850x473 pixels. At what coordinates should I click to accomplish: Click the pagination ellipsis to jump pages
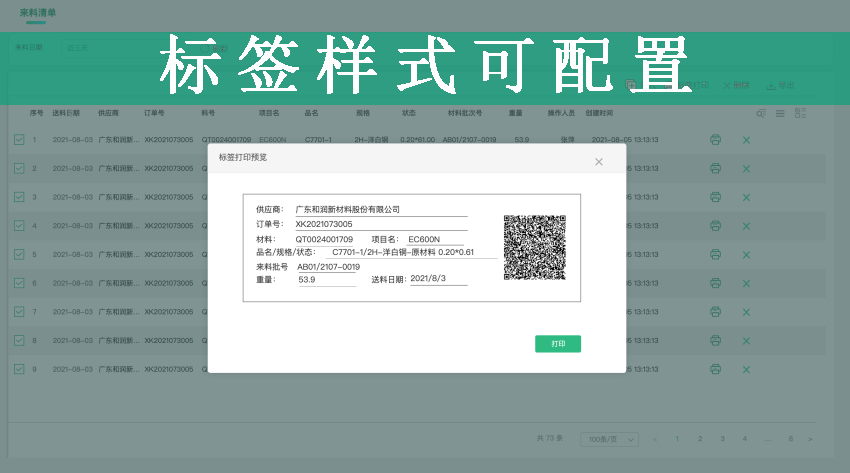768,439
